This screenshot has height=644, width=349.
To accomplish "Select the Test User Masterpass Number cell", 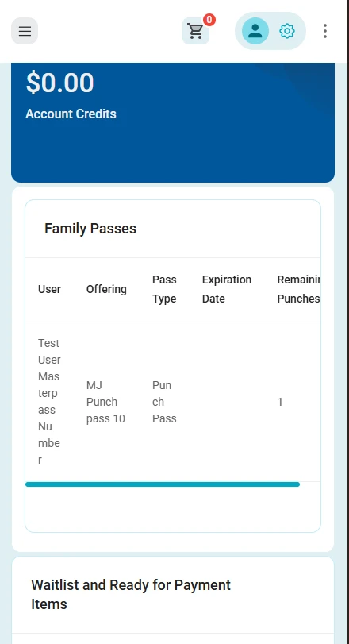I will click(49, 402).
